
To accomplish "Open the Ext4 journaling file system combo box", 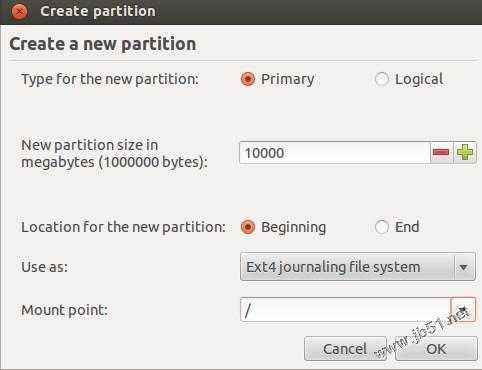I will pos(358,267).
